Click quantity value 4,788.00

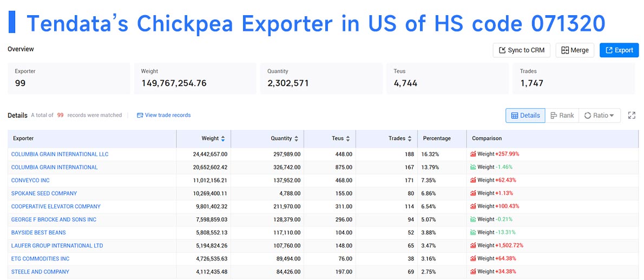tap(290, 194)
